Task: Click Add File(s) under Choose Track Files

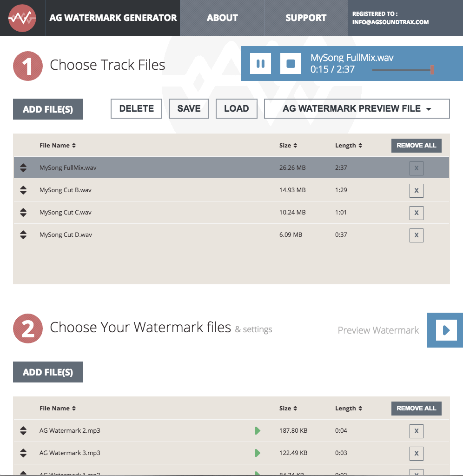Action: (x=48, y=109)
